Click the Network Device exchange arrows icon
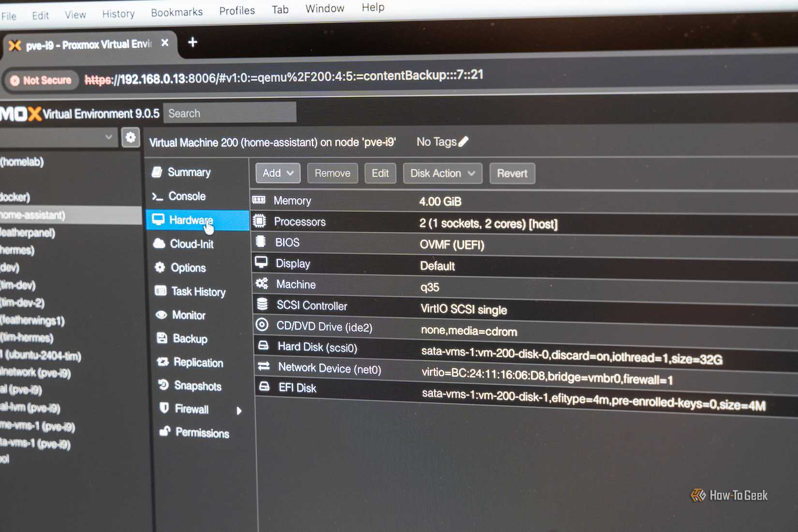This screenshot has height=532, width=798. coord(264,367)
